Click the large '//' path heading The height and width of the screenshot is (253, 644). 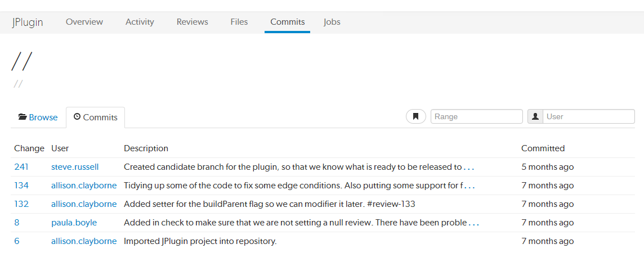pyautogui.click(x=21, y=61)
